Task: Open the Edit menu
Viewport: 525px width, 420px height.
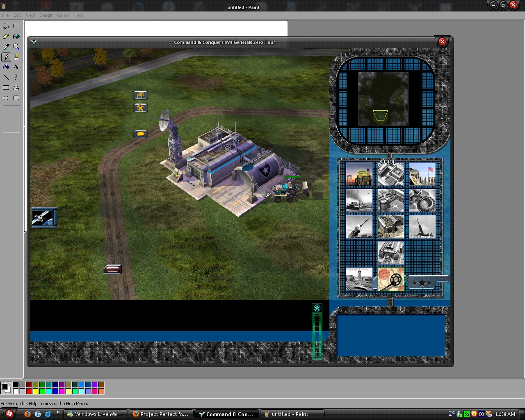Action: [x=17, y=15]
